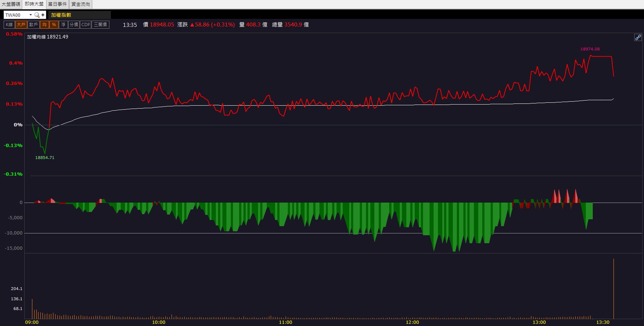The height and width of the screenshot is (326, 644).
Task: Open the 大盤籌碼 tab
Action: 11,4
